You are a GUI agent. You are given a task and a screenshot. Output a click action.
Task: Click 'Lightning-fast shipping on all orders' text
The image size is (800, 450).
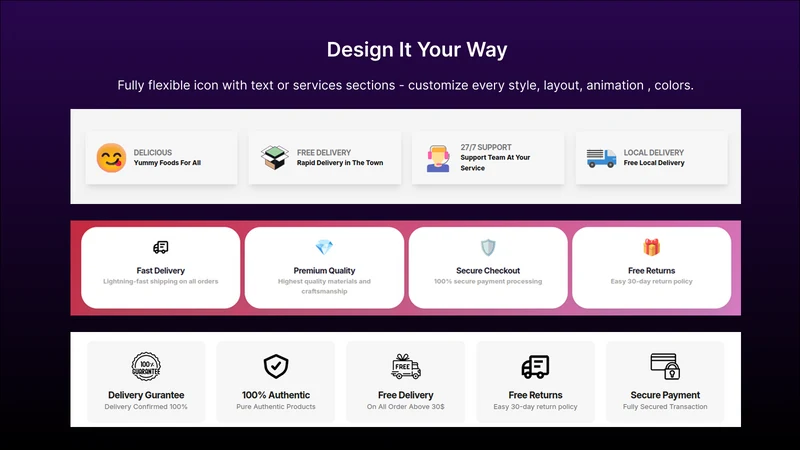click(x=161, y=281)
